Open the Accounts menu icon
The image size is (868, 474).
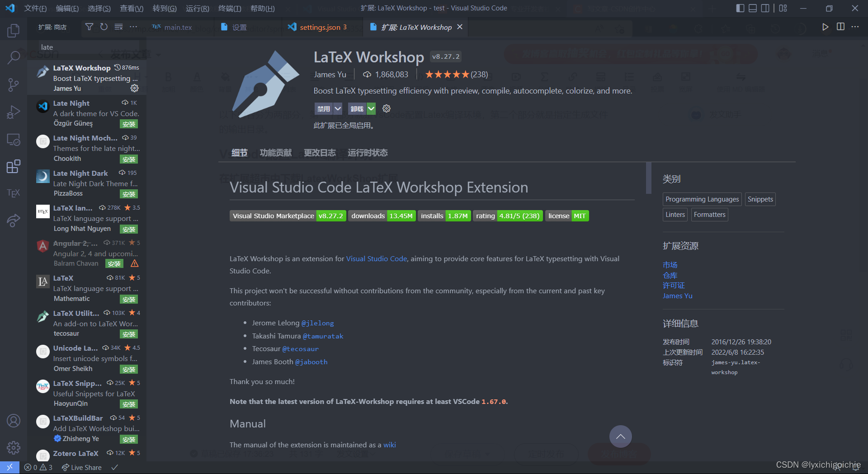pos(14,421)
